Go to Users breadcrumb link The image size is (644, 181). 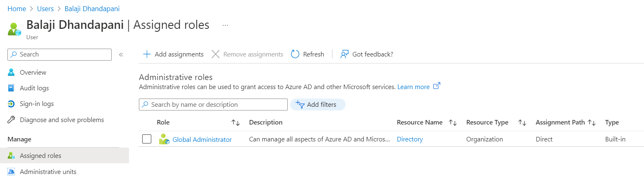(x=45, y=8)
